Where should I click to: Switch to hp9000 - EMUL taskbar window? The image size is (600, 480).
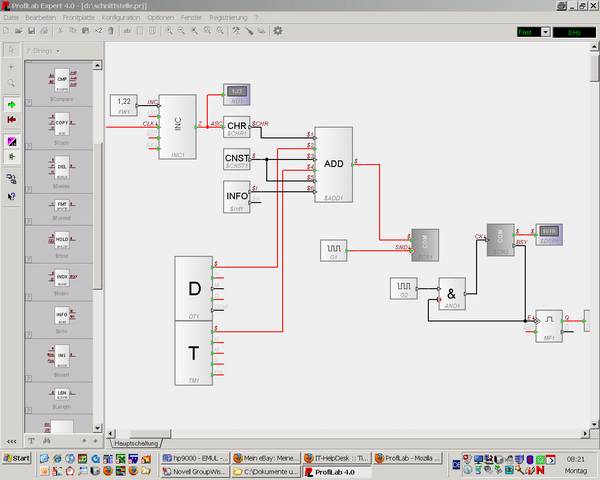[x=195, y=458]
